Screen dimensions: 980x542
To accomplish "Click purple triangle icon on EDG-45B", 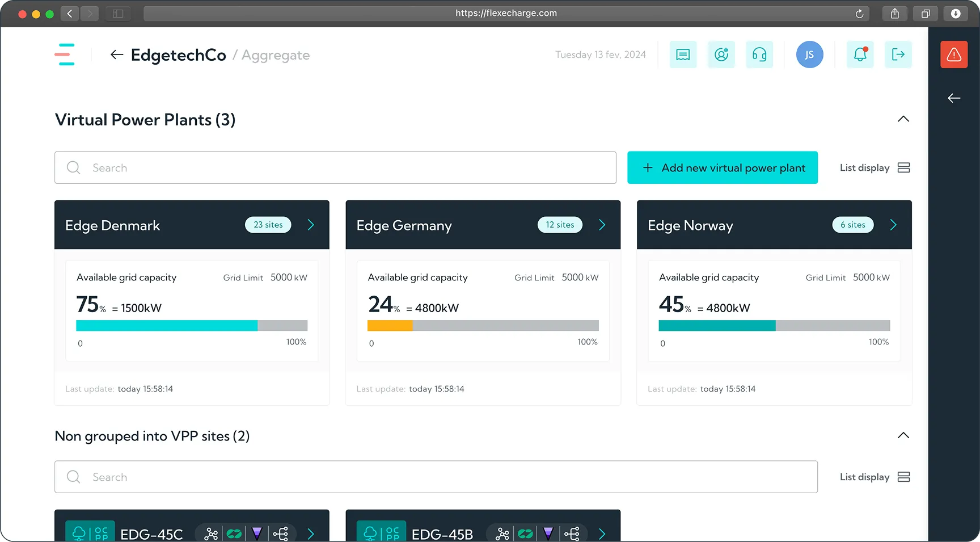I will pos(548,534).
